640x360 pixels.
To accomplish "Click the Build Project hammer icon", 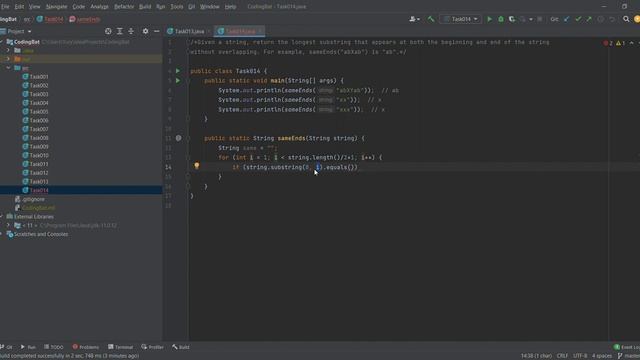I will (431, 19).
